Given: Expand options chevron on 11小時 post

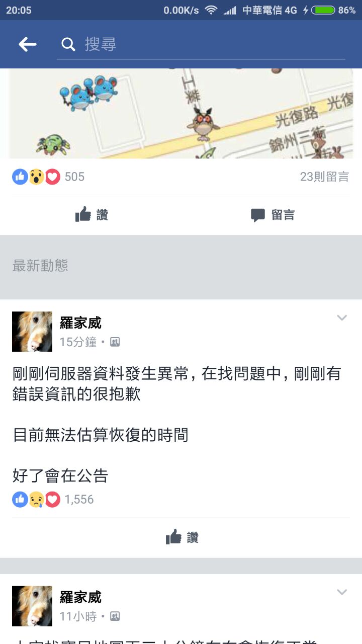Looking at the screenshot, I should pyautogui.click(x=342, y=592).
